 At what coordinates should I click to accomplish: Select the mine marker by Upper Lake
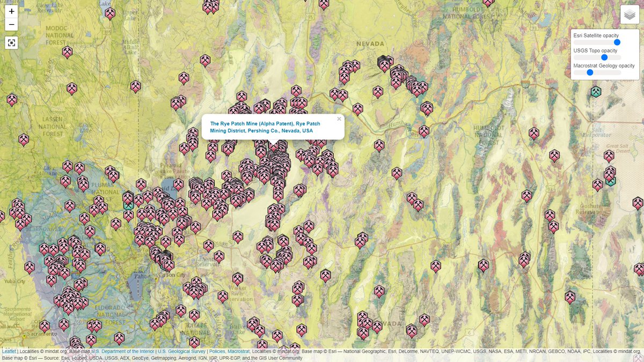coord(110,13)
